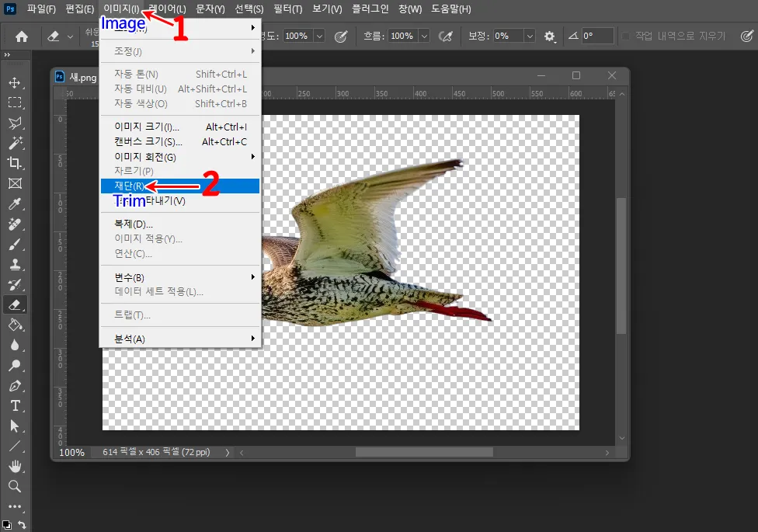This screenshot has height=532, width=758.
Task: Select the Blur tool
Action: 15,346
